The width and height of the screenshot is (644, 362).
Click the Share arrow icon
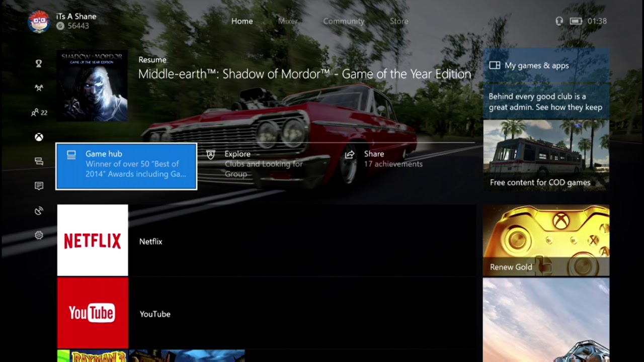(x=350, y=154)
